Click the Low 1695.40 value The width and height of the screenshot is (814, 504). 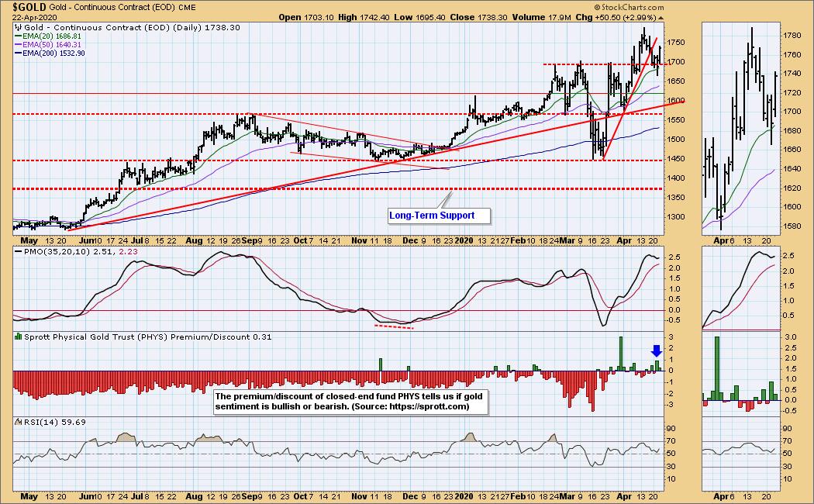(x=419, y=17)
